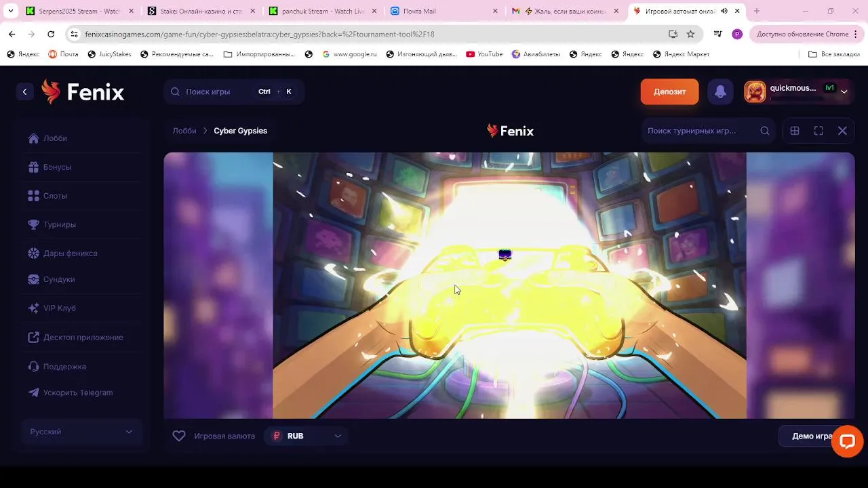Viewport: 868px width, 488px height.
Task: Open new browser tab plus button
Action: point(757,11)
